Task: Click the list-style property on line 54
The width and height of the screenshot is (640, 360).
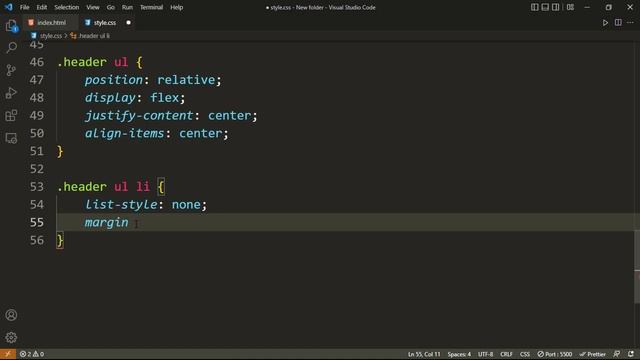Action: pos(121,204)
